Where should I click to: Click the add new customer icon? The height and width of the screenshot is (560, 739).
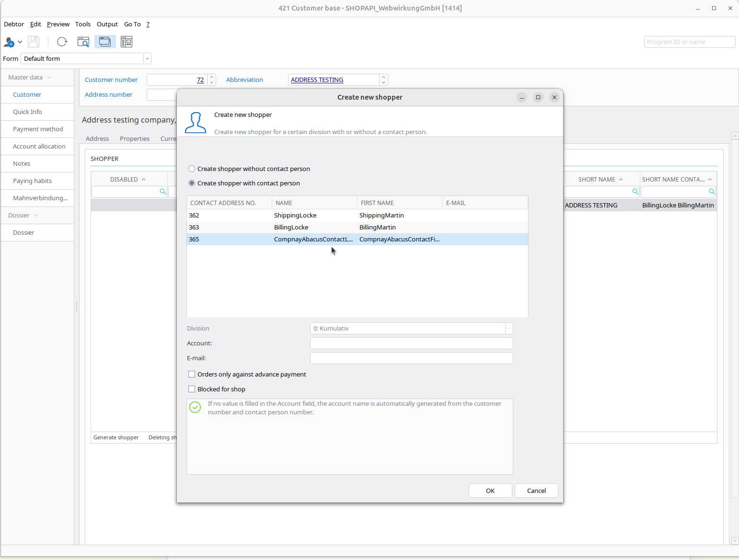(x=9, y=42)
